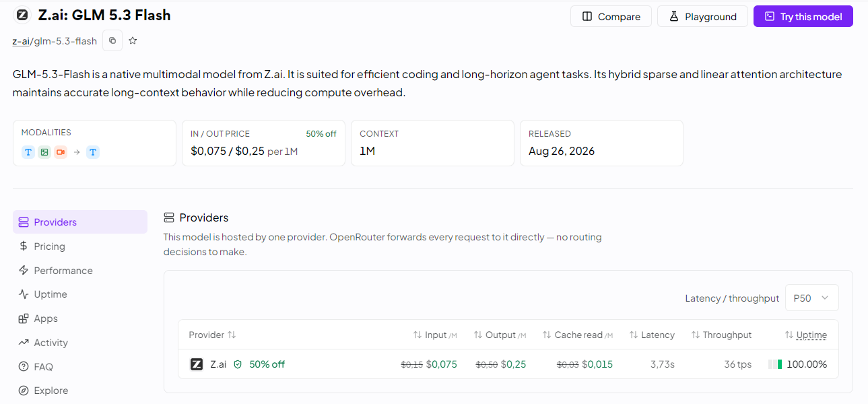This screenshot has width=868, height=404.
Task: Click the image modality icon
Action: click(x=44, y=152)
